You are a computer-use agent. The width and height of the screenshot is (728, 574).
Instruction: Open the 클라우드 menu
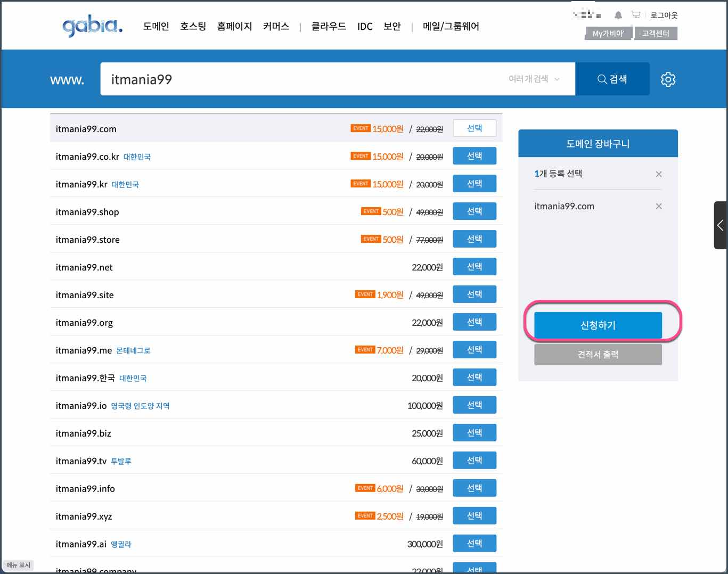[x=329, y=26]
